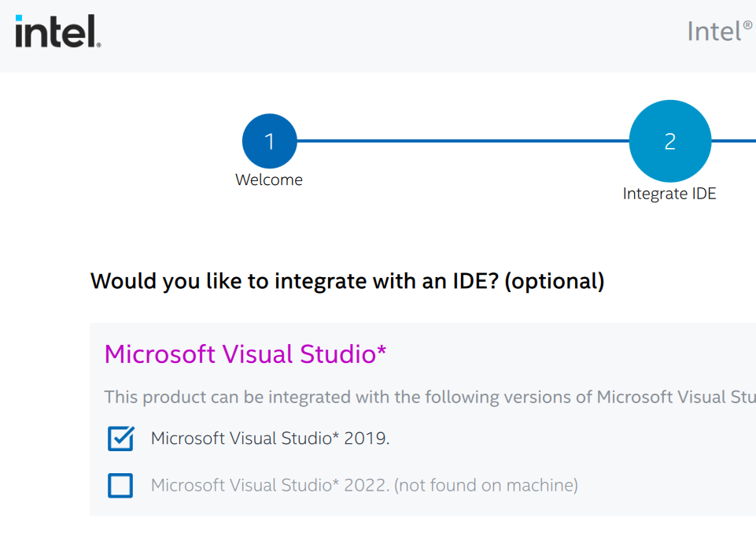Viewport: 756px width, 537px height.
Task: Click the Microsoft Visual Studio* 2019 label text
Action: (x=270, y=439)
